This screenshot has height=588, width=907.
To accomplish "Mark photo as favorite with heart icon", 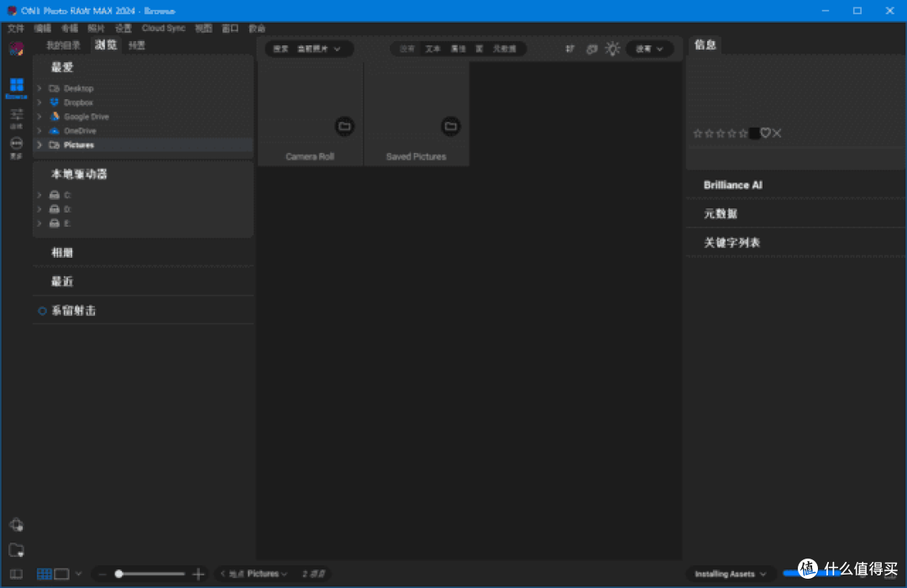I will [x=765, y=133].
